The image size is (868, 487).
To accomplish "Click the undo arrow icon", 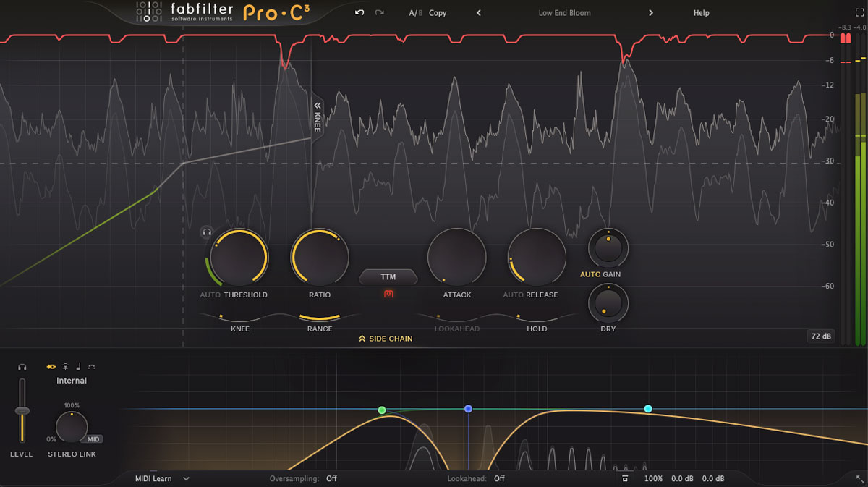I will (359, 13).
